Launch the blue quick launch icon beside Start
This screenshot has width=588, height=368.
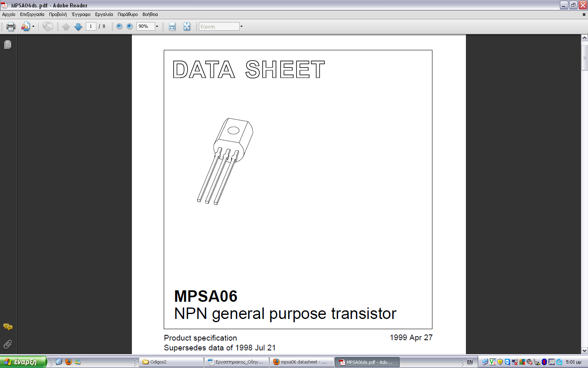click(x=59, y=362)
